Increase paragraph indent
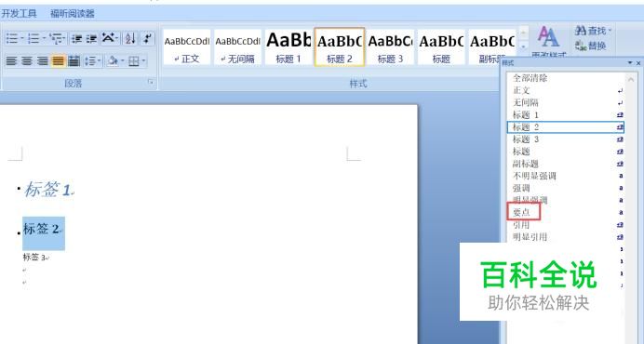Viewport: 644px width, 344px height. click(x=91, y=39)
